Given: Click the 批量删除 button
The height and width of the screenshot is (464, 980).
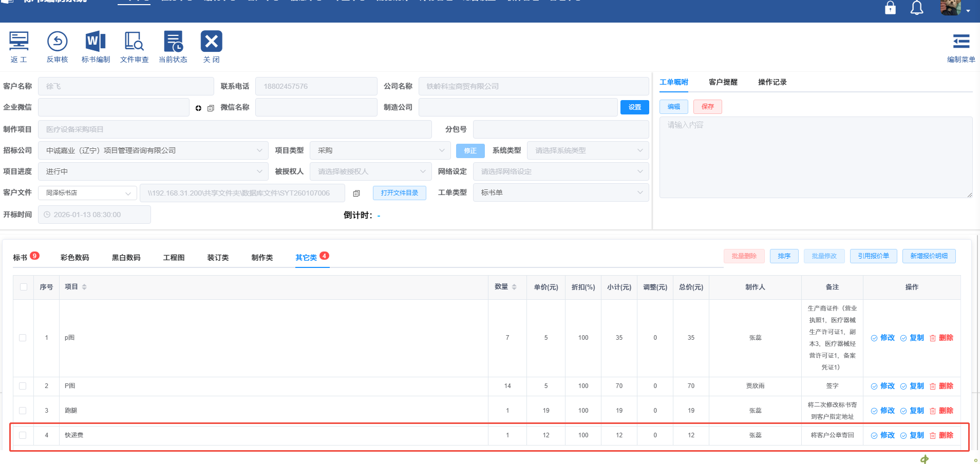Looking at the screenshot, I should tap(744, 256).
